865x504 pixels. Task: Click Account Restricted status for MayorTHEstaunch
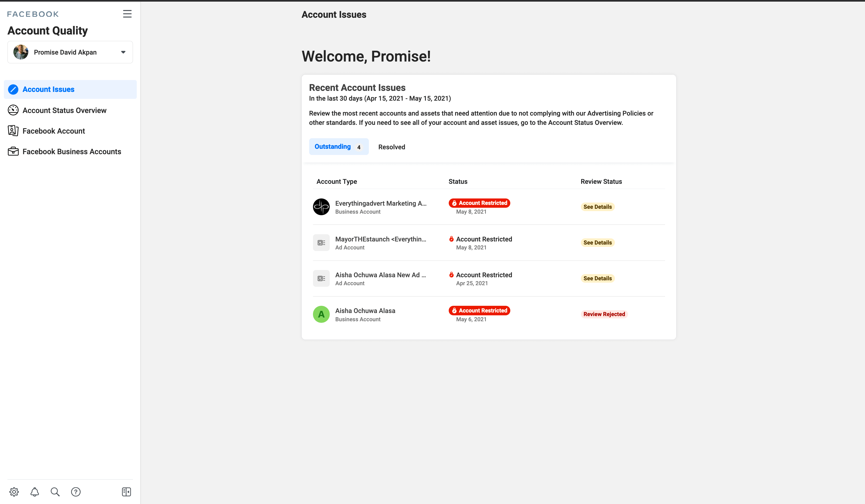tap(481, 239)
